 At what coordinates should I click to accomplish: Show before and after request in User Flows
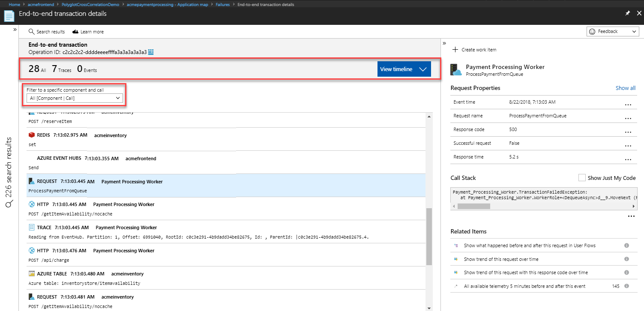pos(530,245)
